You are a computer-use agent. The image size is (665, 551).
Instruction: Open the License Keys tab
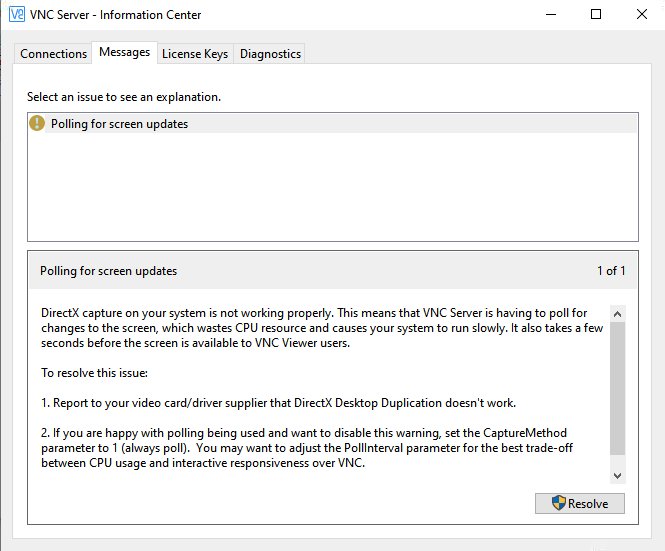pos(195,54)
